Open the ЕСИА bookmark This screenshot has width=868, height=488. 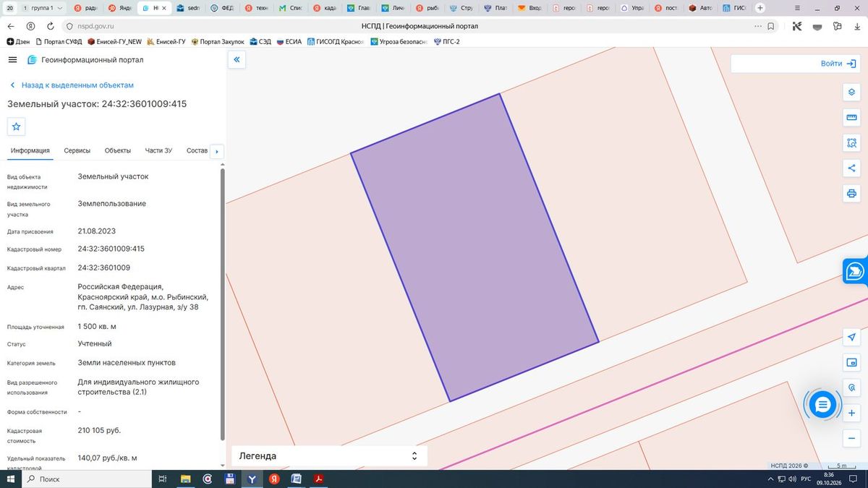pos(289,42)
